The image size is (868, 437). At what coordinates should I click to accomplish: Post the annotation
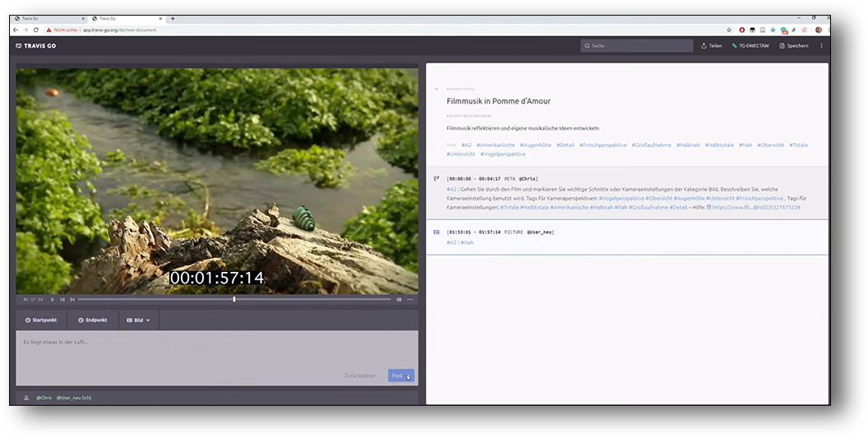400,375
